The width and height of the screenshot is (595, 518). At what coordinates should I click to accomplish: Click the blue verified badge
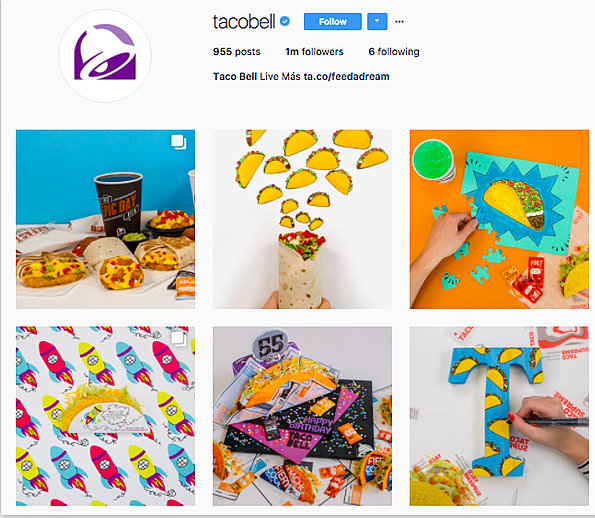285,21
